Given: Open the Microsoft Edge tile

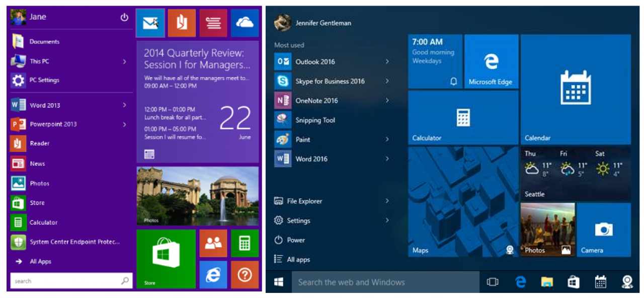Looking at the screenshot, I should (x=491, y=61).
